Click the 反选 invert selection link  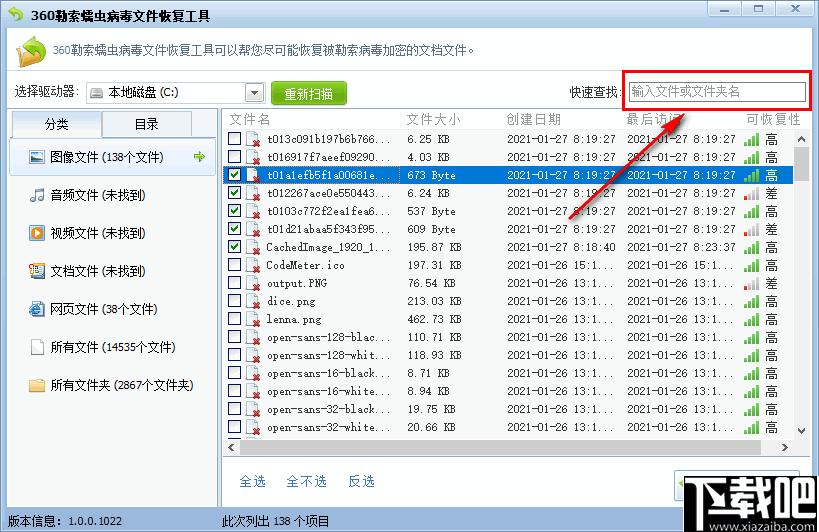(361, 481)
